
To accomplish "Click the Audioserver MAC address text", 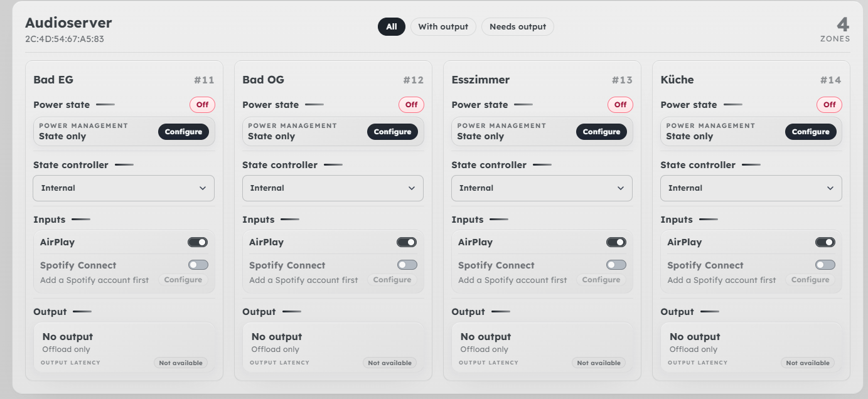I will click(x=64, y=39).
